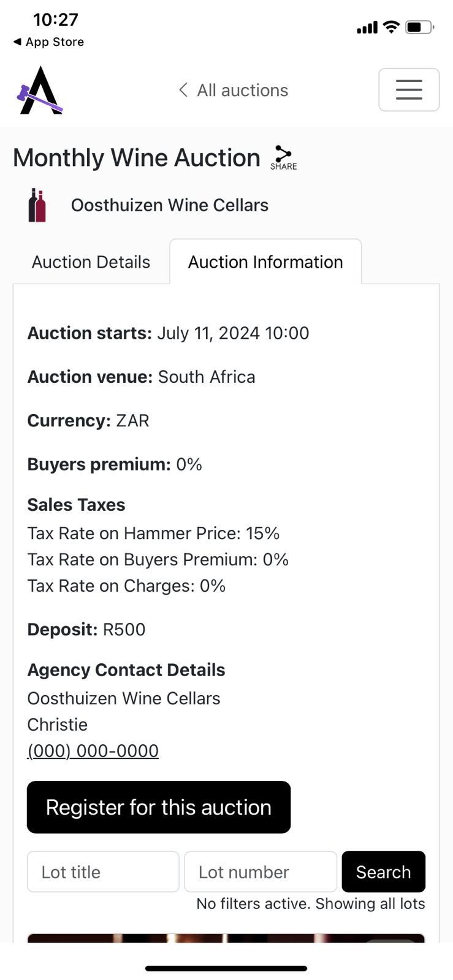Image resolution: width=453 pixels, height=980 pixels.
Task: Tap the cellular signal bars
Action: pyautogui.click(x=367, y=28)
